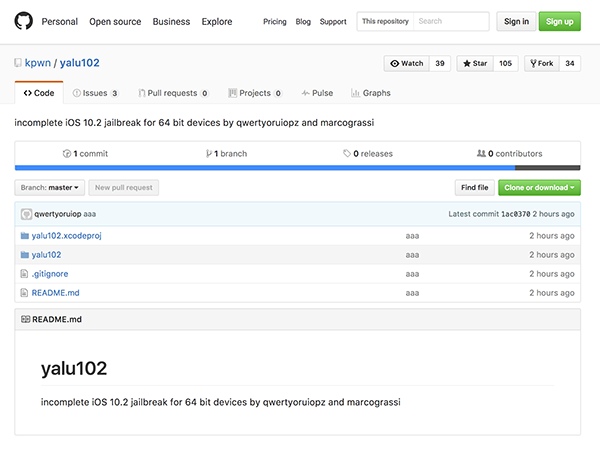
Task: Focus the repository search field
Action: click(x=452, y=21)
